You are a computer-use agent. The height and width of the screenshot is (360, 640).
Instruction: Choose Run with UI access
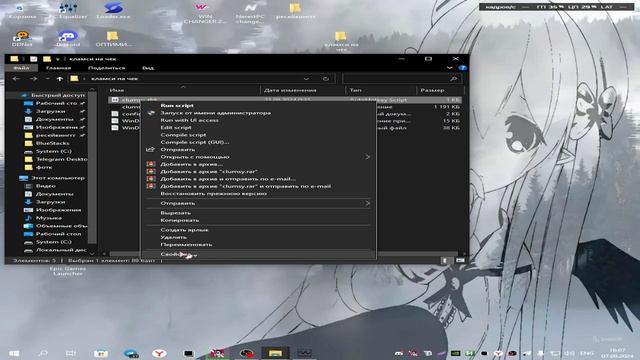click(189, 120)
